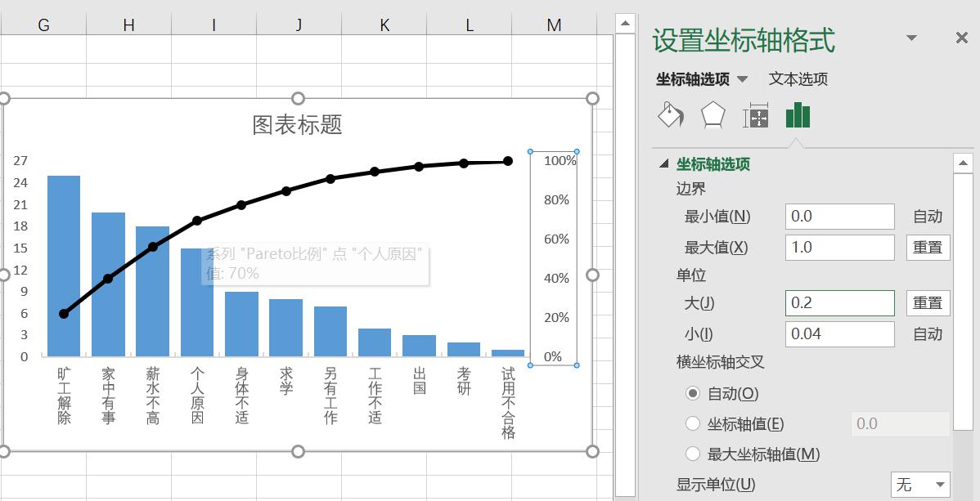Switch to the 坐标轴选项 tab
Screen dimensions: 980x501
pyautogui.click(x=693, y=79)
